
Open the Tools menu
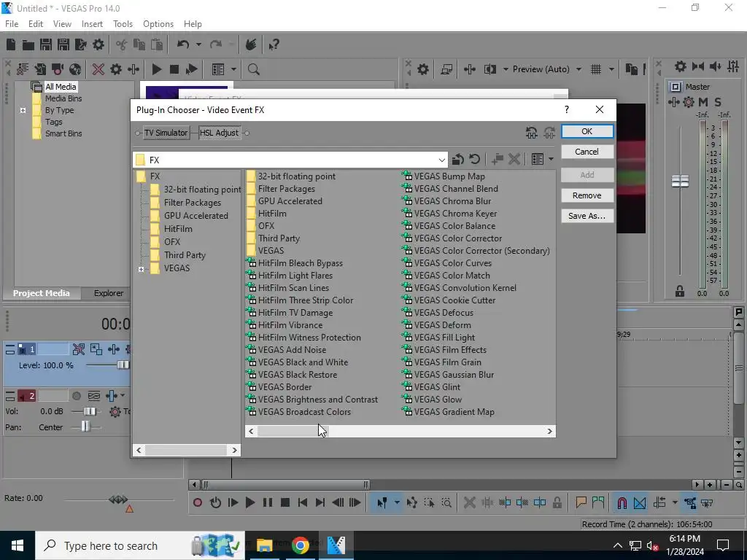[x=123, y=24]
